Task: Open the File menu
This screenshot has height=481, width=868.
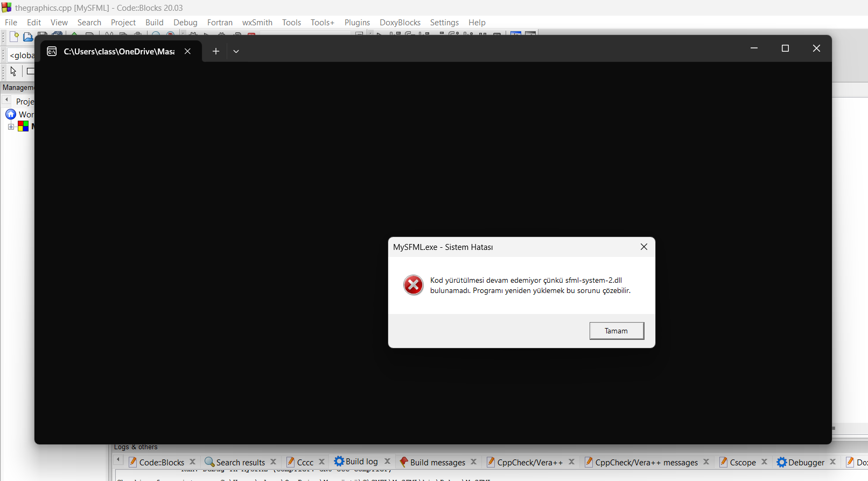Action: [11, 22]
